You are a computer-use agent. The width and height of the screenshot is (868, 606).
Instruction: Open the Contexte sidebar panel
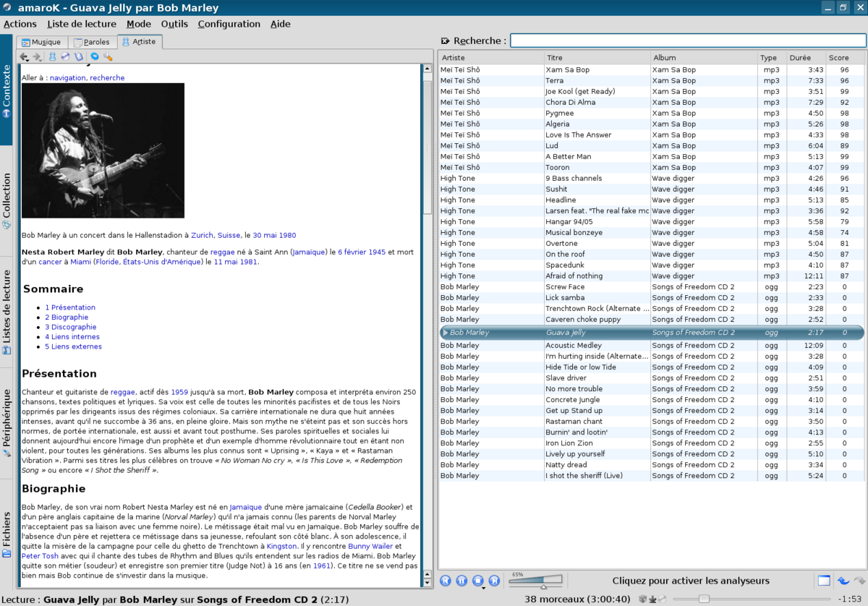pyautogui.click(x=7, y=90)
